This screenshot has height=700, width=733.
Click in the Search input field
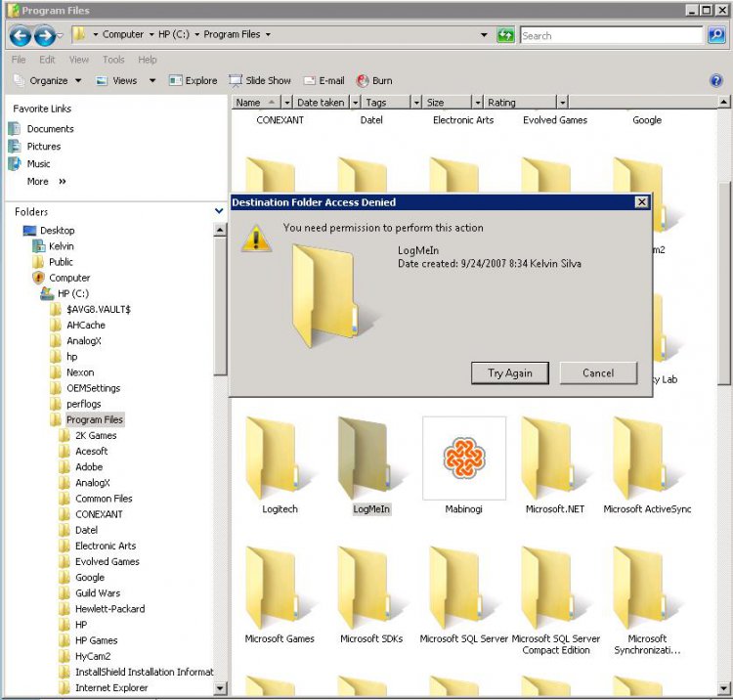(x=611, y=35)
